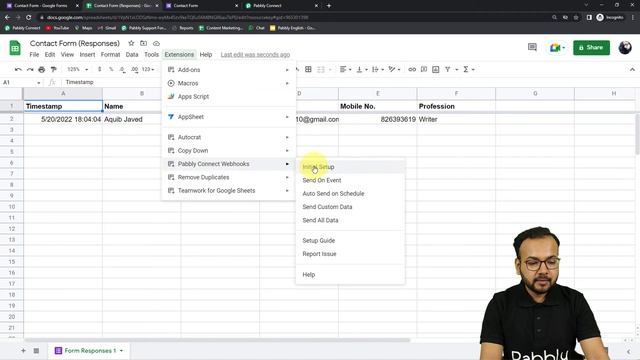Click the green Share button
Screen dimensions: 640x360
(x=591, y=48)
